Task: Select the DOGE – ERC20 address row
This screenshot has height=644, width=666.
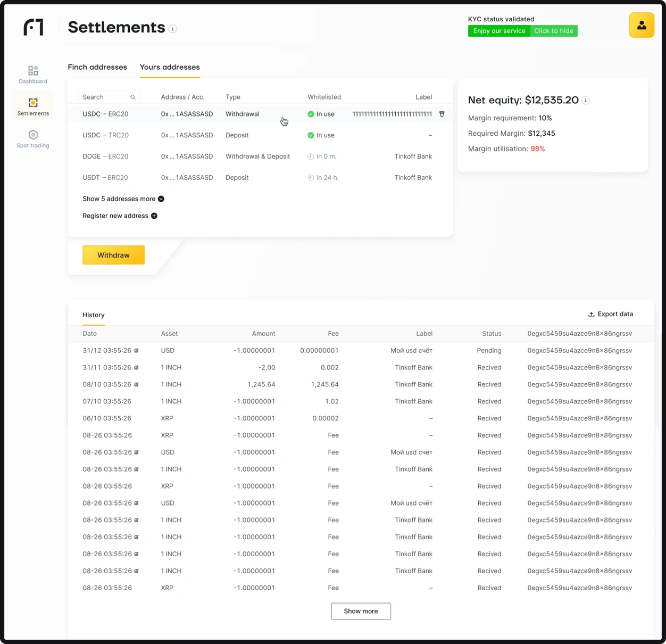Action: coord(260,156)
